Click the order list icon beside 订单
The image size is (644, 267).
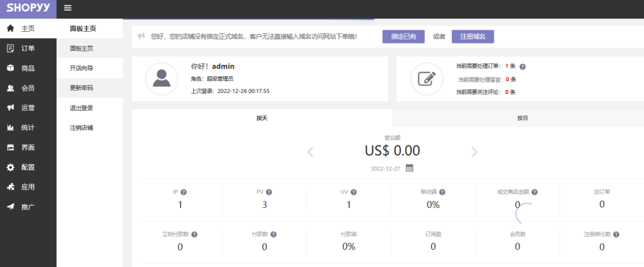click(x=11, y=48)
